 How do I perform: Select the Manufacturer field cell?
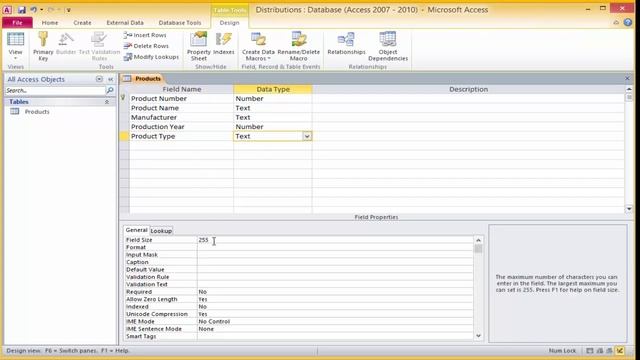[181, 118]
